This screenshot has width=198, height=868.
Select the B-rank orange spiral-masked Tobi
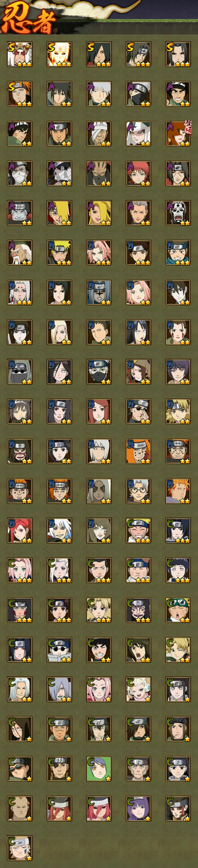pos(138,451)
